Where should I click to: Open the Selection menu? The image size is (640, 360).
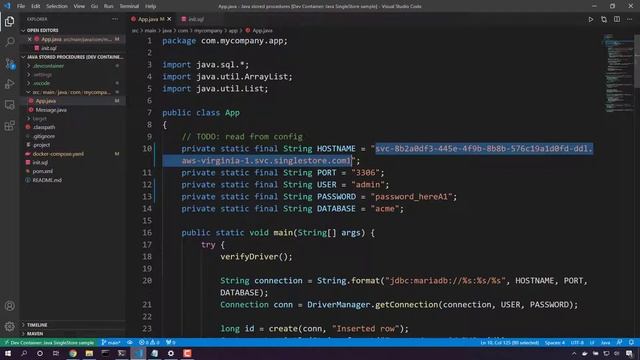point(57,6)
